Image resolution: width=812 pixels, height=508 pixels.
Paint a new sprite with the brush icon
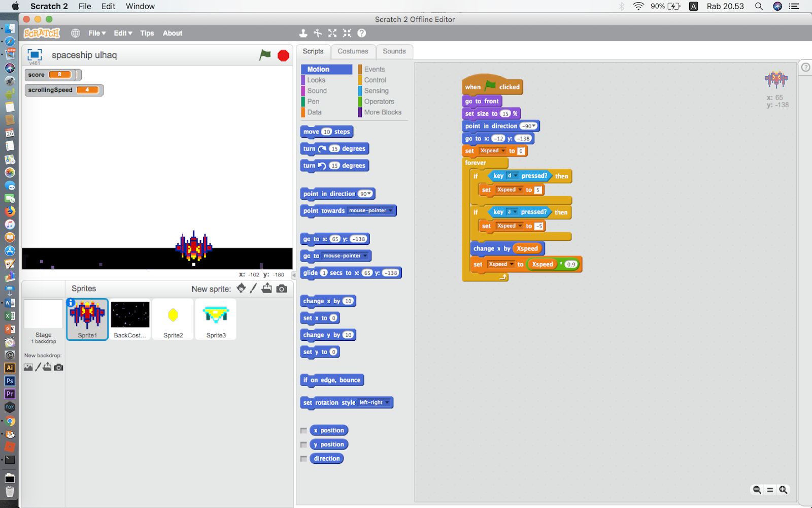coord(253,288)
